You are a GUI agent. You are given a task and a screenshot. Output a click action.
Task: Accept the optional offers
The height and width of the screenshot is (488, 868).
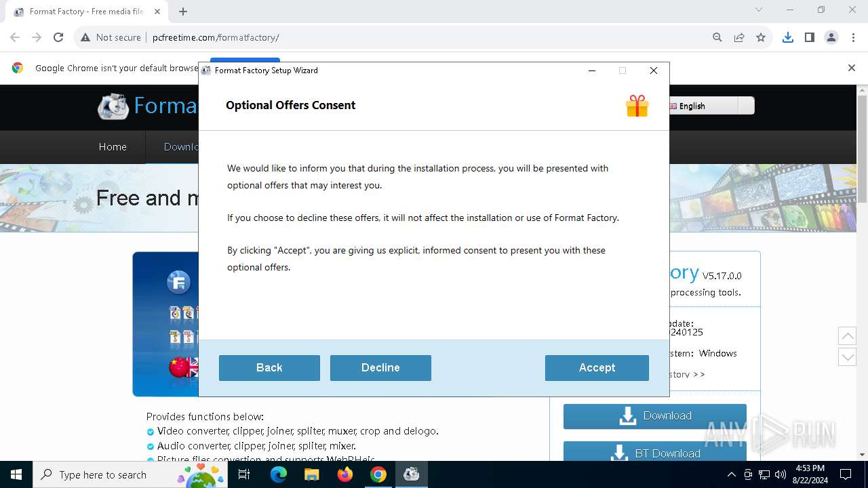[x=597, y=367]
